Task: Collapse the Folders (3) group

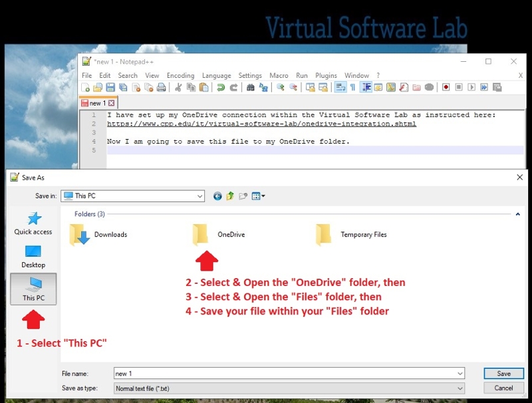Action: pyautogui.click(x=517, y=214)
